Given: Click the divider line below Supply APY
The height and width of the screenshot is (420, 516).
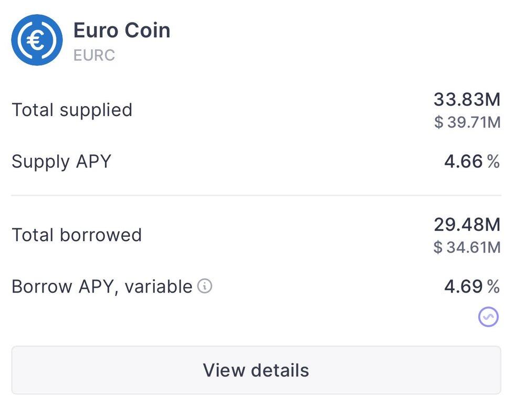Looking at the screenshot, I should pyautogui.click(x=256, y=195).
